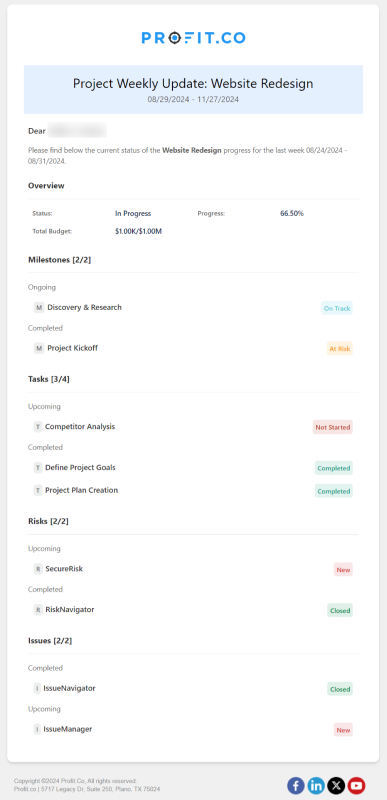Open the Project Kickoff milestone
The height and width of the screenshot is (800, 387).
tap(72, 348)
